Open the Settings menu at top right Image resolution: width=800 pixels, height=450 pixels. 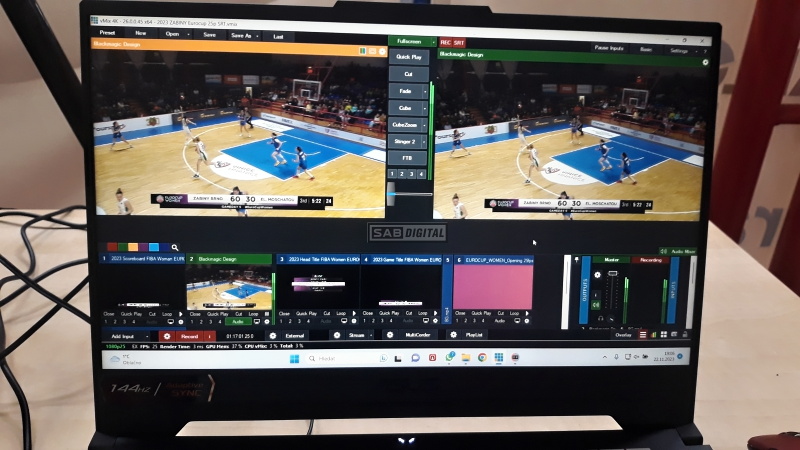(679, 49)
